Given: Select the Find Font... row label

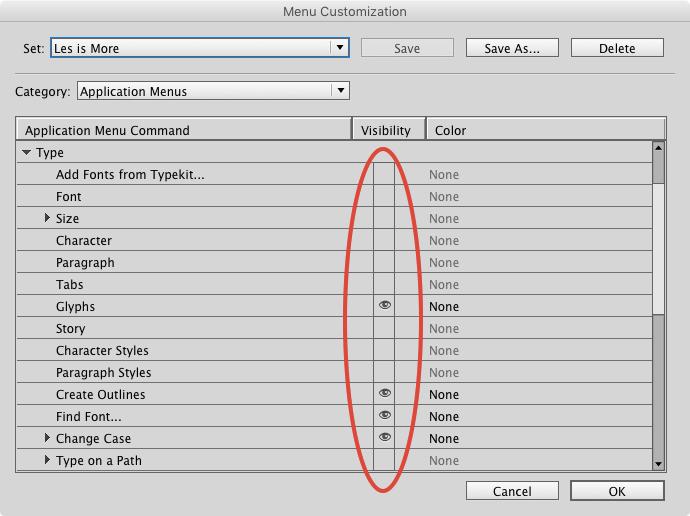Looking at the screenshot, I should 88,417.
